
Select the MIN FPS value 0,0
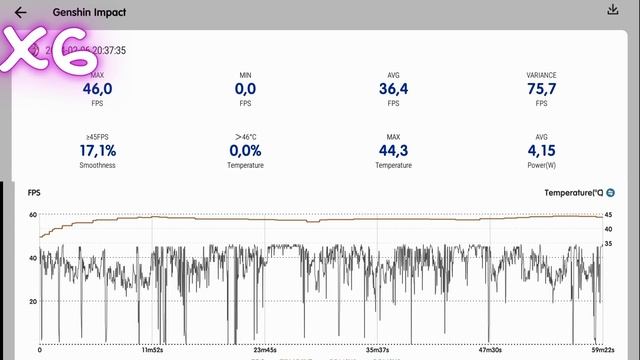pyautogui.click(x=245, y=89)
